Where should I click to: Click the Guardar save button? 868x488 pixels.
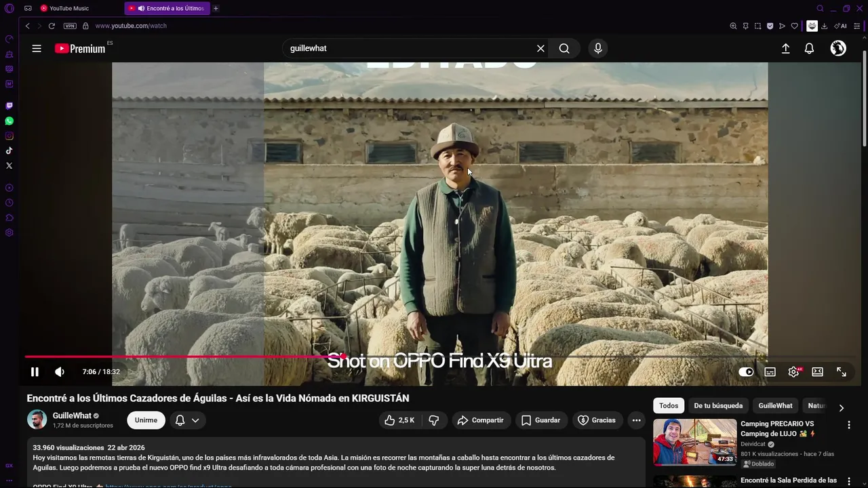(x=541, y=420)
